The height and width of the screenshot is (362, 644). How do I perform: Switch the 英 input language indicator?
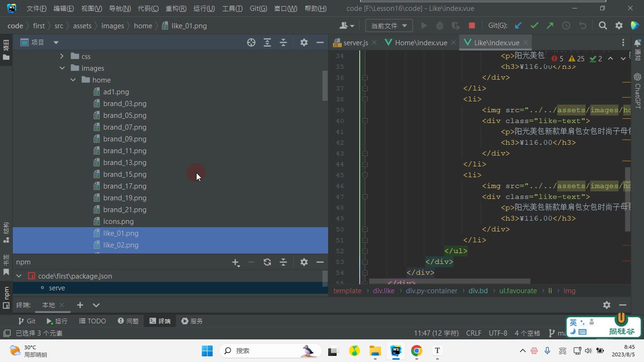point(573,323)
